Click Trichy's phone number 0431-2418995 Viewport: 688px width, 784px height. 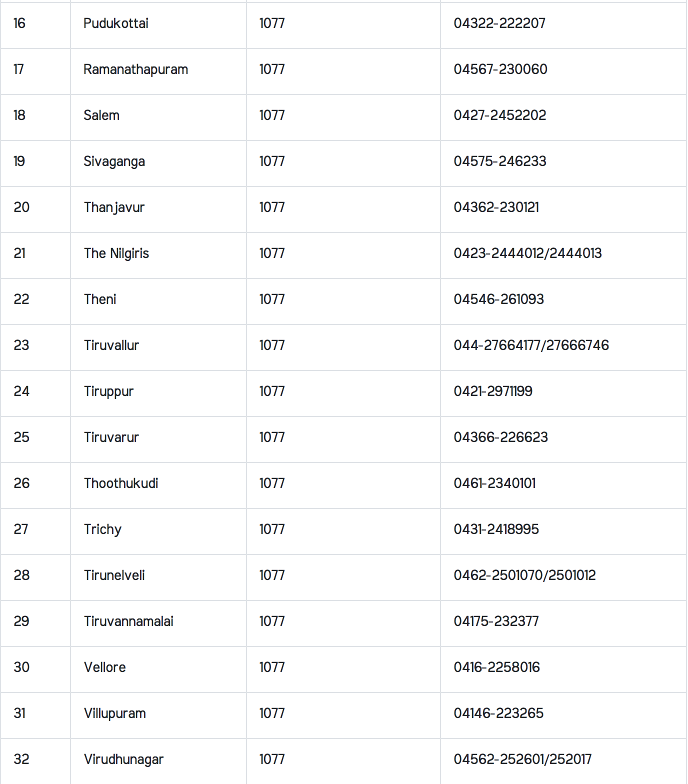(x=496, y=529)
